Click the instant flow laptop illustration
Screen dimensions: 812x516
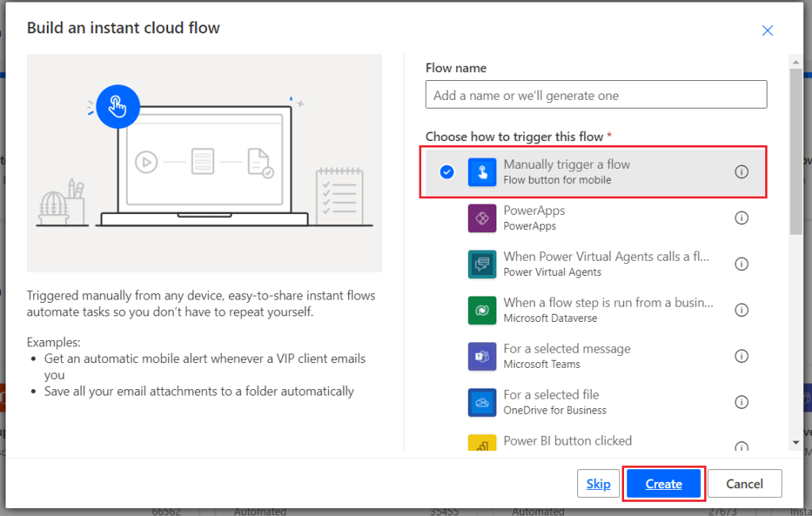(205, 163)
